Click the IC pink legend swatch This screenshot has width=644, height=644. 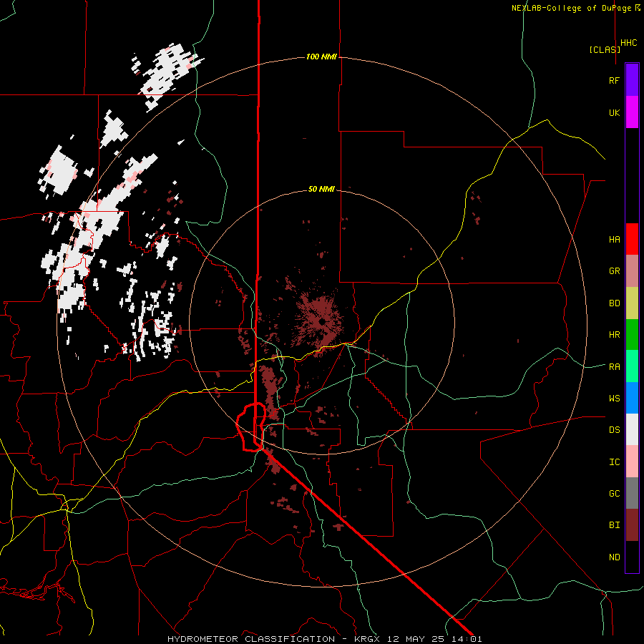click(x=632, y=462)
